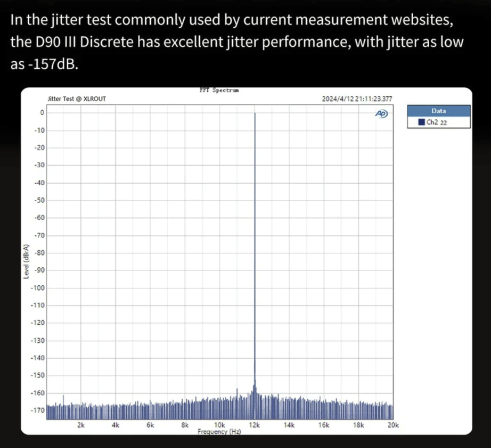
Task: Click the timestamp 2024/4/12 21:11:23.377
Action: [357, 99]
